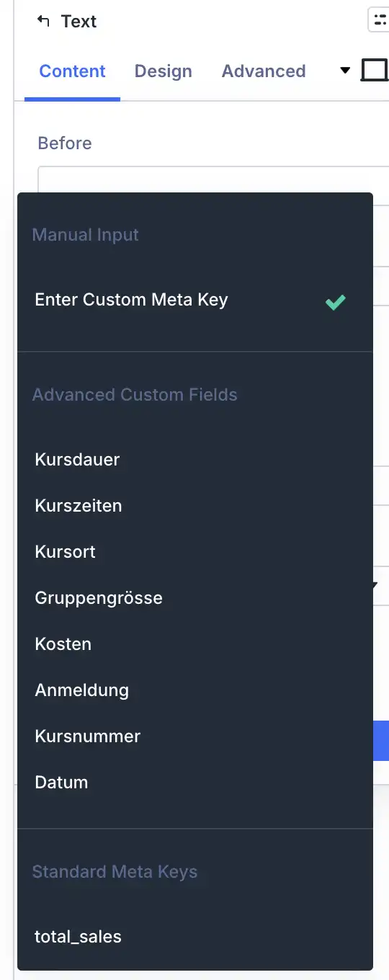Select Enter Custom Meta Key option
Screen dimensions: 389x980
pos(195,300)
